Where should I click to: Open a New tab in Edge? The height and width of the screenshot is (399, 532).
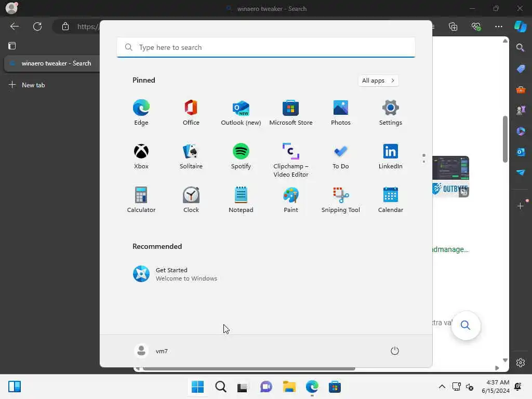(27, 85)
